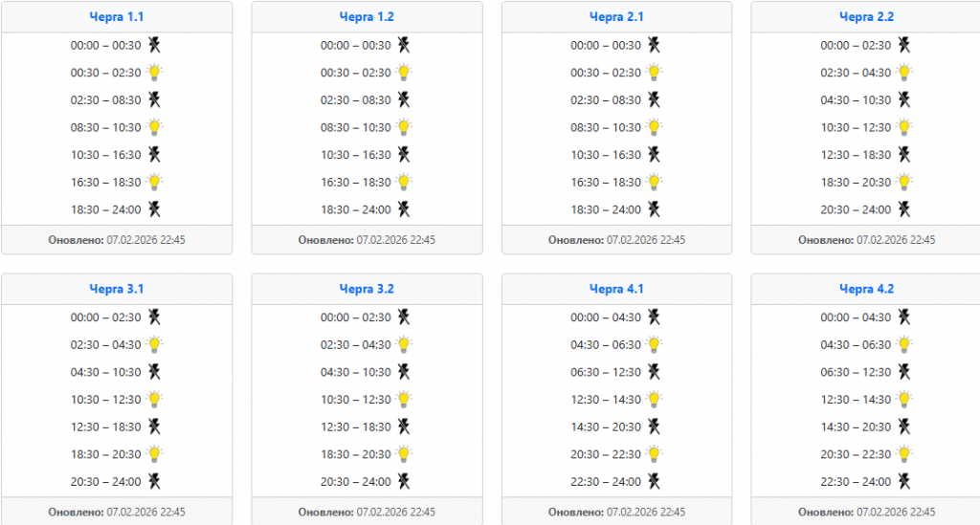Open the Черга 2.2 queue title
980x525 pixels.
(866, 17)
